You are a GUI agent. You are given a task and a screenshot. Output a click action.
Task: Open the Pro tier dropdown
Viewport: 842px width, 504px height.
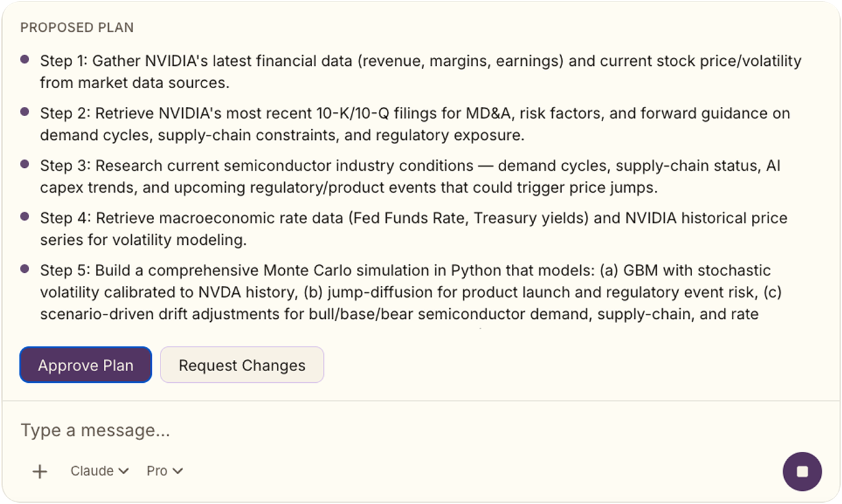(x=164, y=471)
